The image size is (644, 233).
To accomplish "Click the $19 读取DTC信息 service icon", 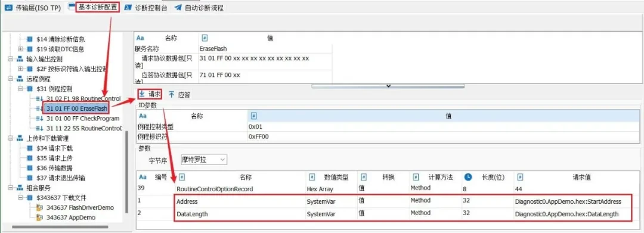I will pyautogui.click(x=30, y=49).
